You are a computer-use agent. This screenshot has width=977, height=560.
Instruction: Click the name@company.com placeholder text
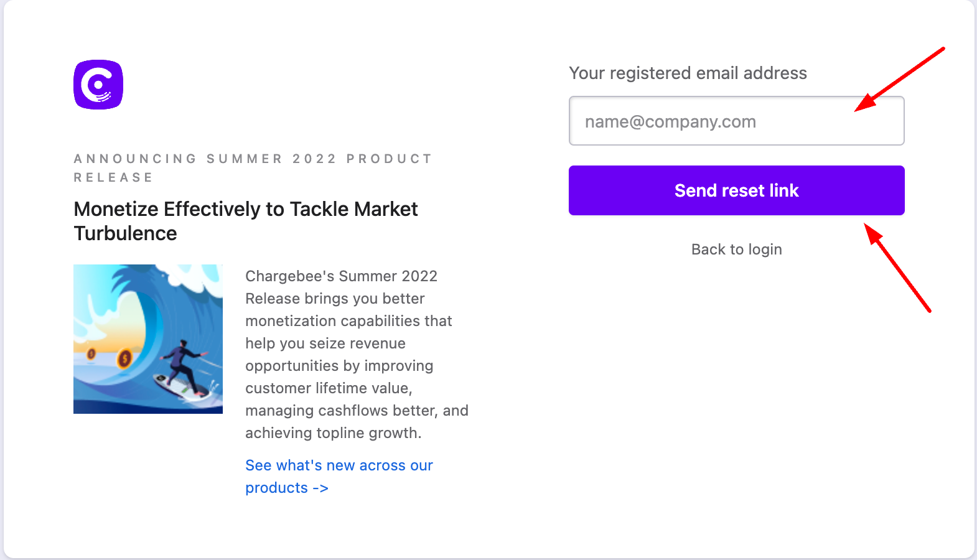coord(670,122)
